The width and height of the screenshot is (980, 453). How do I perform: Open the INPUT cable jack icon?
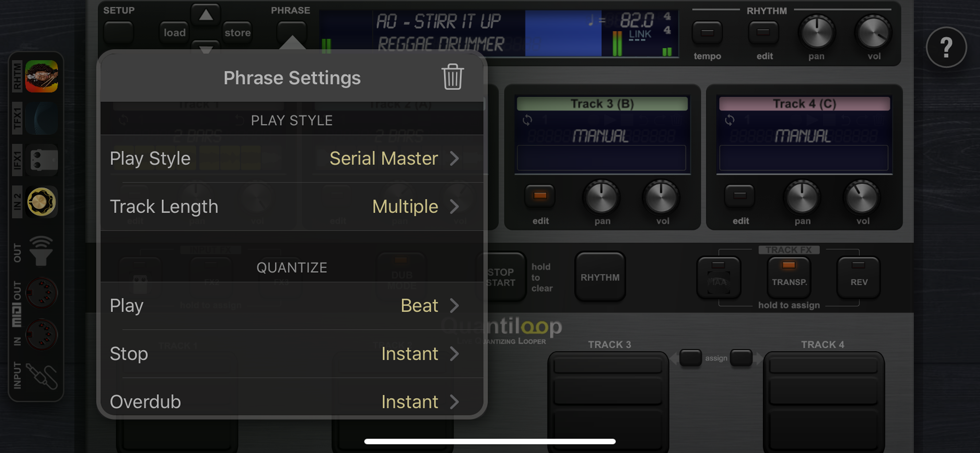point(42,376)
